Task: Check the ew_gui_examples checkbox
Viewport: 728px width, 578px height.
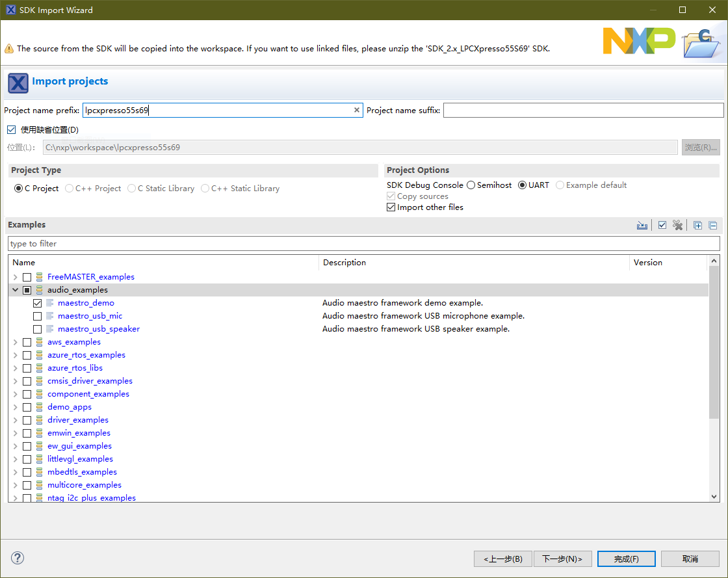Action: (x=27, y=446)
